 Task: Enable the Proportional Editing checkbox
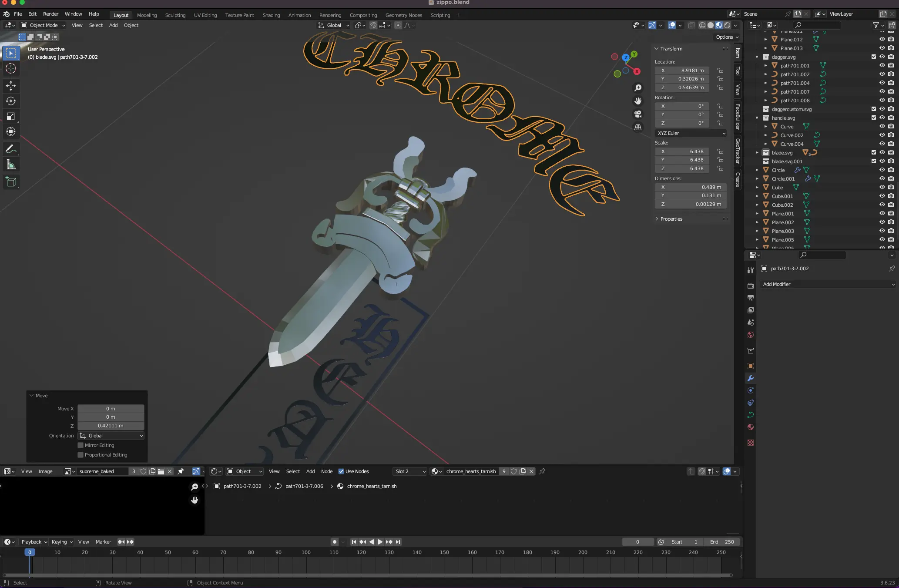pos(81,455)
